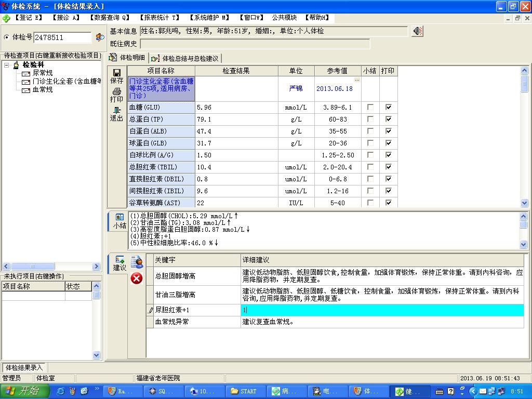The height and width of the screenshot is (399, 532).
Task: Toggle 打印 checkbox for 白球比例(A/G)
Action: pyautogui.click(x=389, y=155)
